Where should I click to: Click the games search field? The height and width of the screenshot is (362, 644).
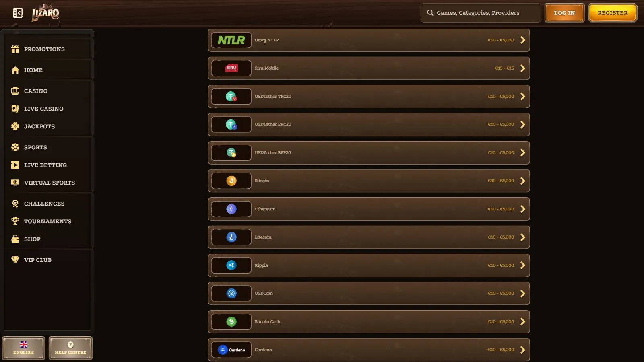[x=481, y=13]
